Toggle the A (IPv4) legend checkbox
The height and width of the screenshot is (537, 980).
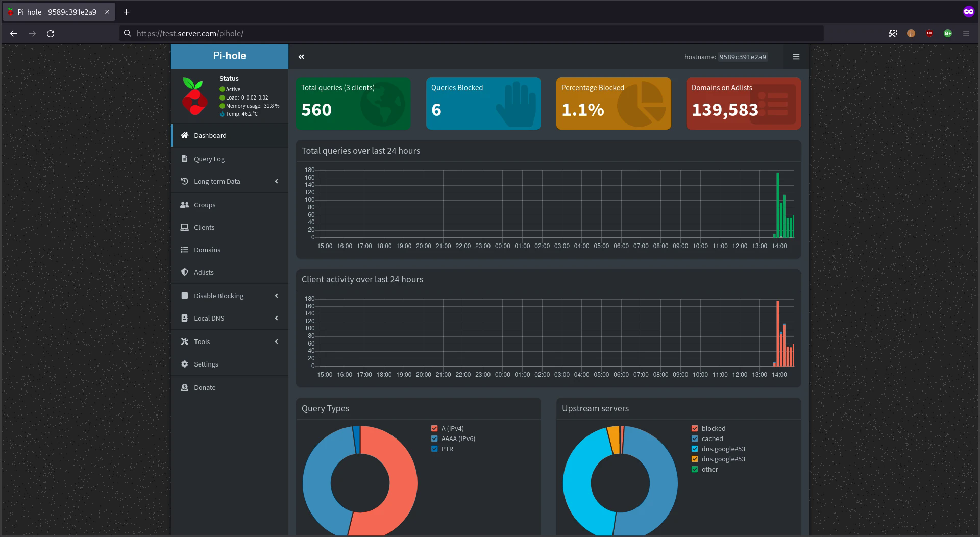tap(434, 429)
